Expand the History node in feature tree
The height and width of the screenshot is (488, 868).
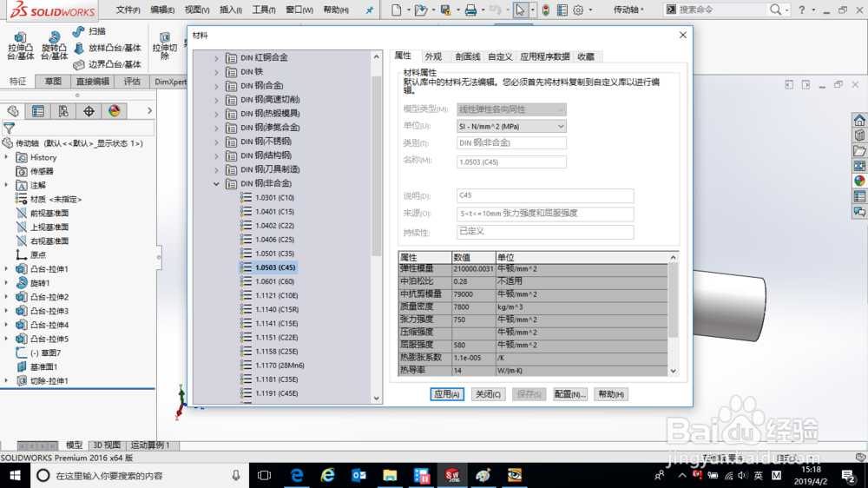[7, 157]
